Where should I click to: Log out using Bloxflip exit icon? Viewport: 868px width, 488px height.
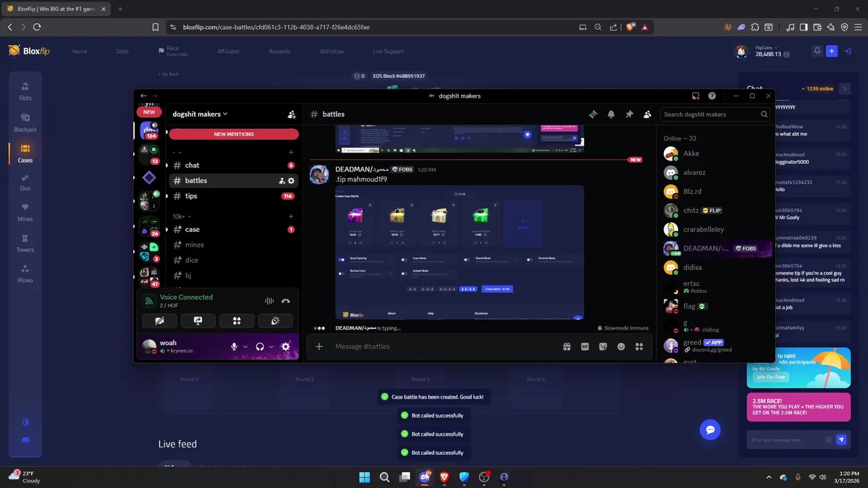[x=848, y=51]
